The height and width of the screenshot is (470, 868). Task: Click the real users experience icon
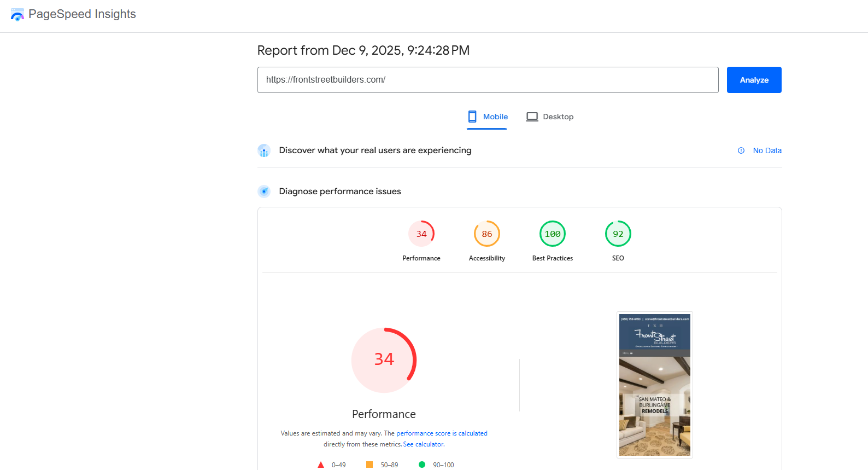tap(264, 150)
